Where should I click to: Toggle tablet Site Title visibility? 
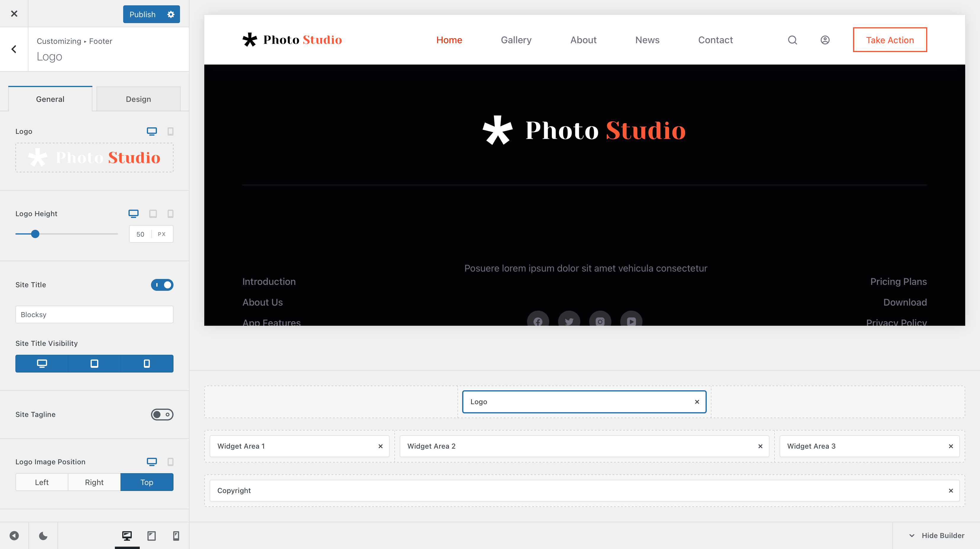(x=94, y=363)
